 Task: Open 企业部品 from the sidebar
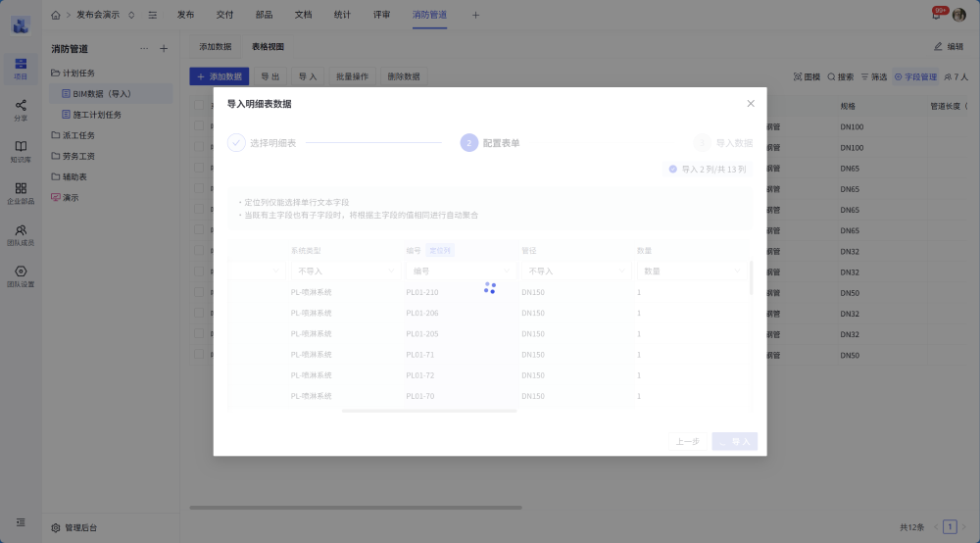(x=21, y=192)
